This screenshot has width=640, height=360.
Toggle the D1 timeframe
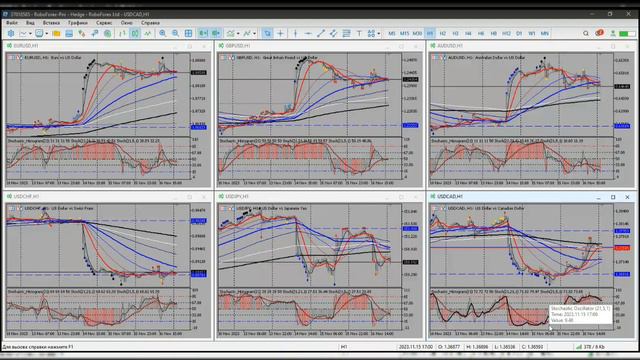(x=519, y=33)
